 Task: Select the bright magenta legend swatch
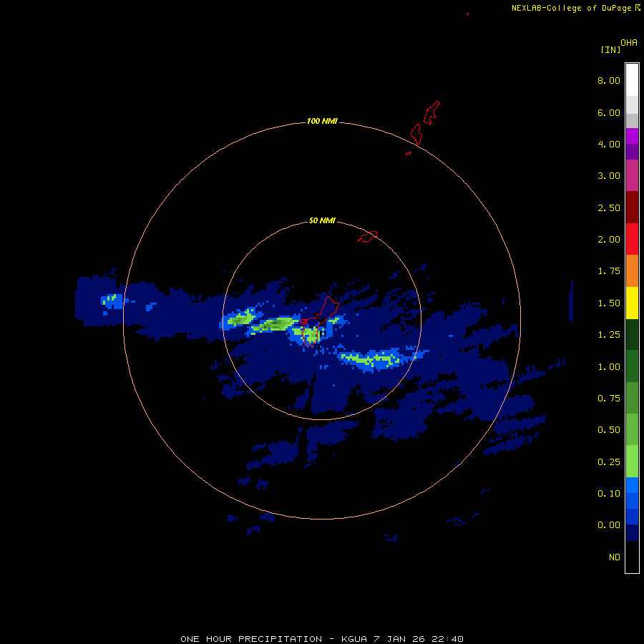(632, 136)
